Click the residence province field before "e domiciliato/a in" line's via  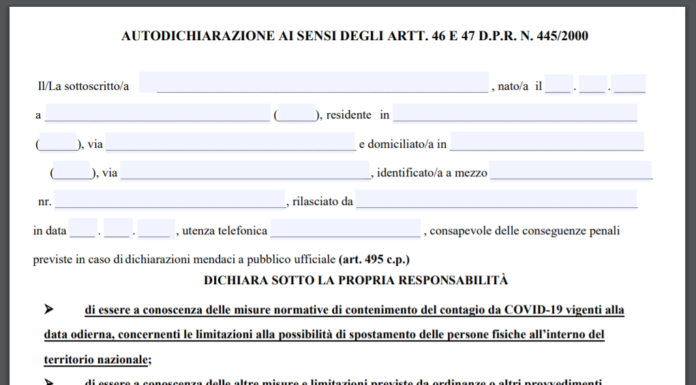[x=58, y=142]
